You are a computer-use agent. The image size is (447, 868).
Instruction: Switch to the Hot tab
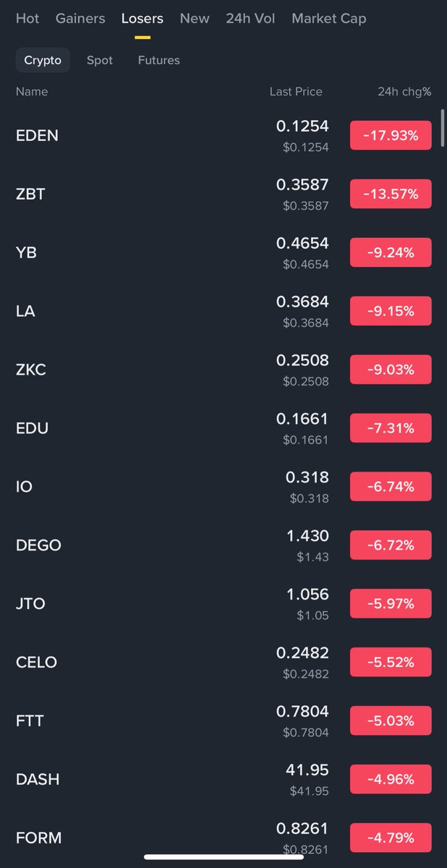(x=27, y=19)
